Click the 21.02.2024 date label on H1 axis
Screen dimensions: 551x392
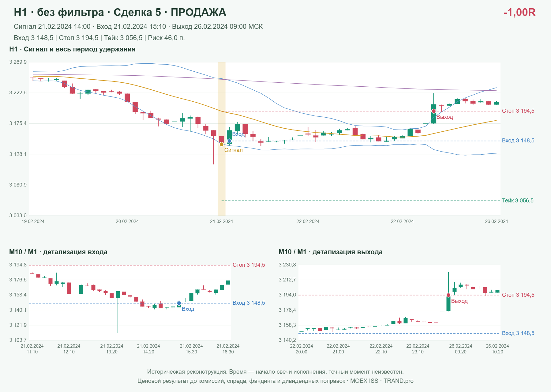[221, 221]
